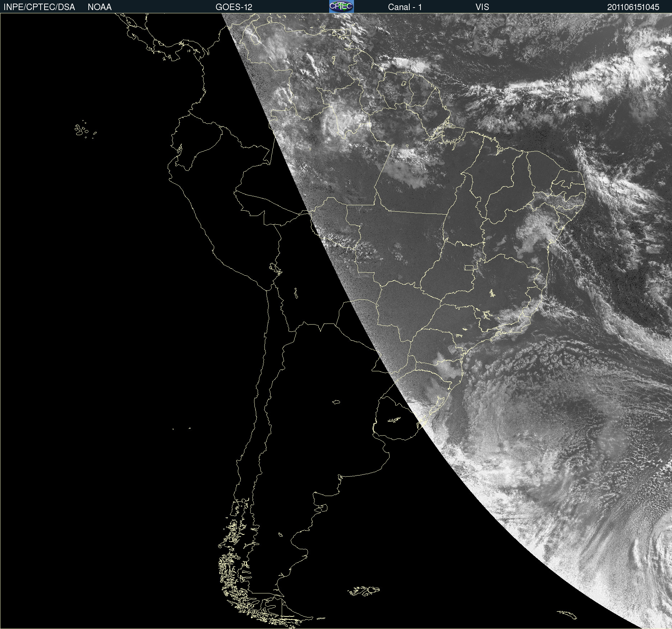
Task: Click the Canal - 1 channel label
Action: 405,7
